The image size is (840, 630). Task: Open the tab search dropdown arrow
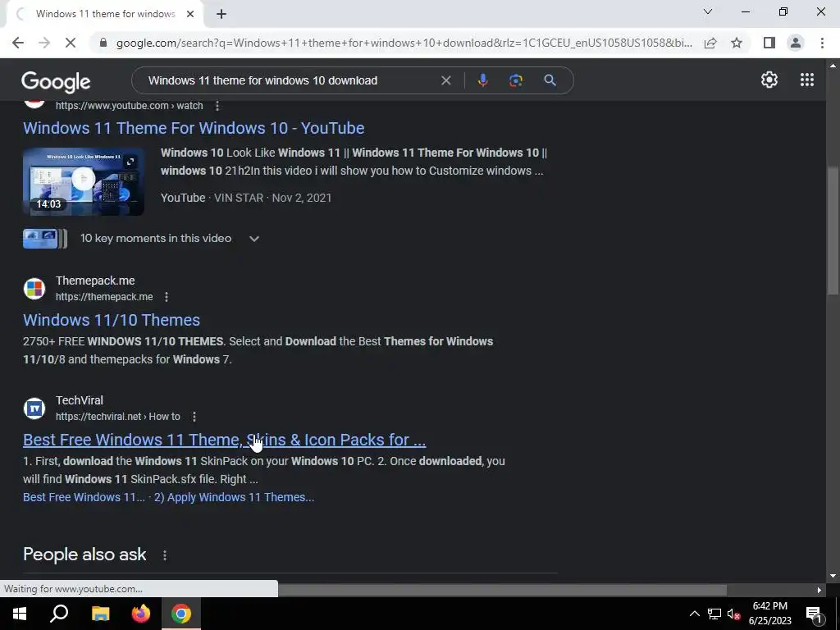tap(708, 11)
